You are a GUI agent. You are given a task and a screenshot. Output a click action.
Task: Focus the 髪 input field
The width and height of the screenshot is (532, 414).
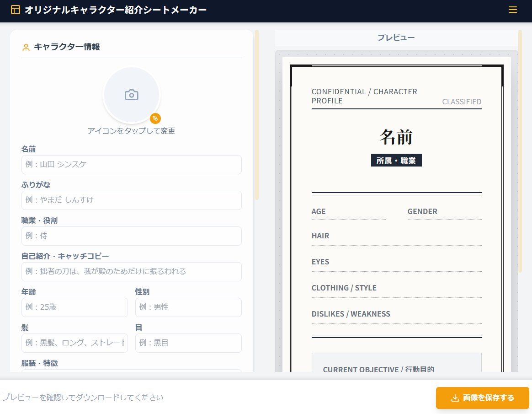point(74,343)
